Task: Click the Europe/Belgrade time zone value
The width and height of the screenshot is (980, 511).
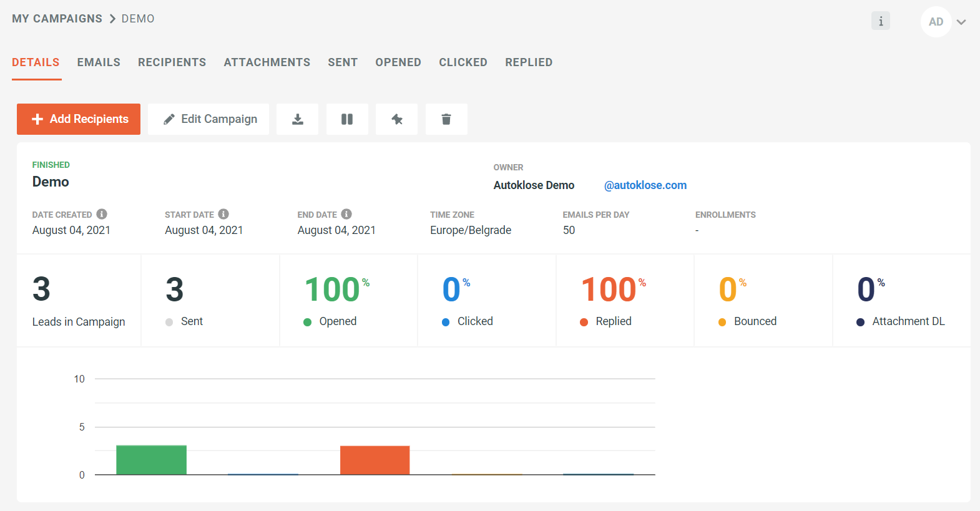Action: 471,230
